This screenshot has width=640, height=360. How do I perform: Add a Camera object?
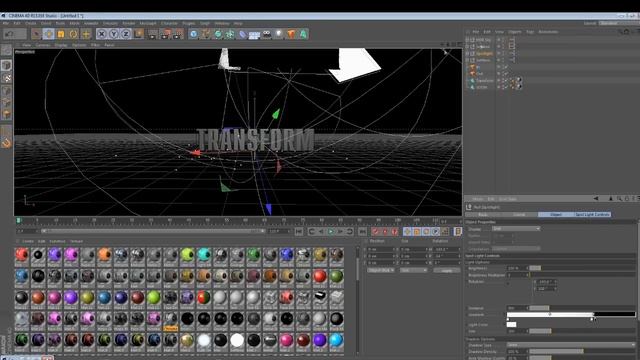click(267, 34)
